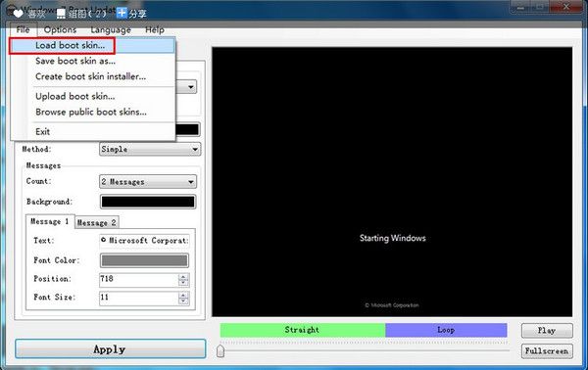Image resolution: width=588 pixels, height=370 pixels.
Task: Click the Play button
Action: pyautogui.click(x=547, y=331)
